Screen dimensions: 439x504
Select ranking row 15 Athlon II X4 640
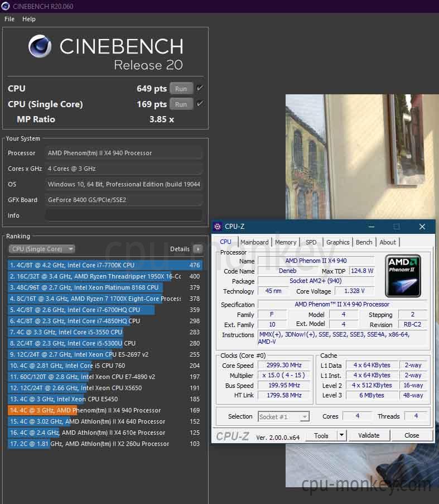105,421
